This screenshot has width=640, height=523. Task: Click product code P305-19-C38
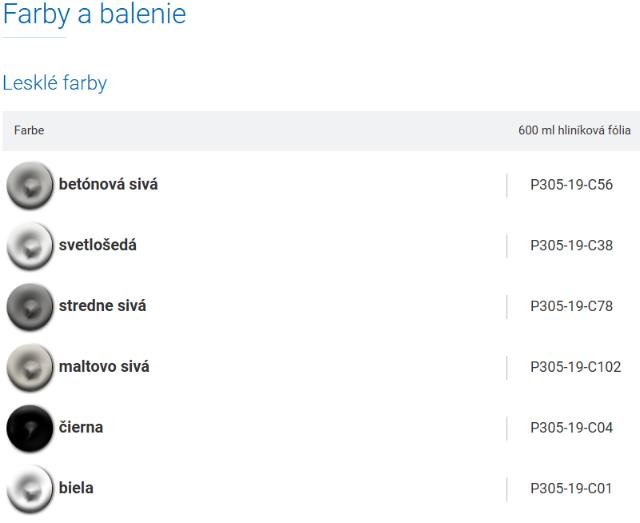tap(571, 245)
